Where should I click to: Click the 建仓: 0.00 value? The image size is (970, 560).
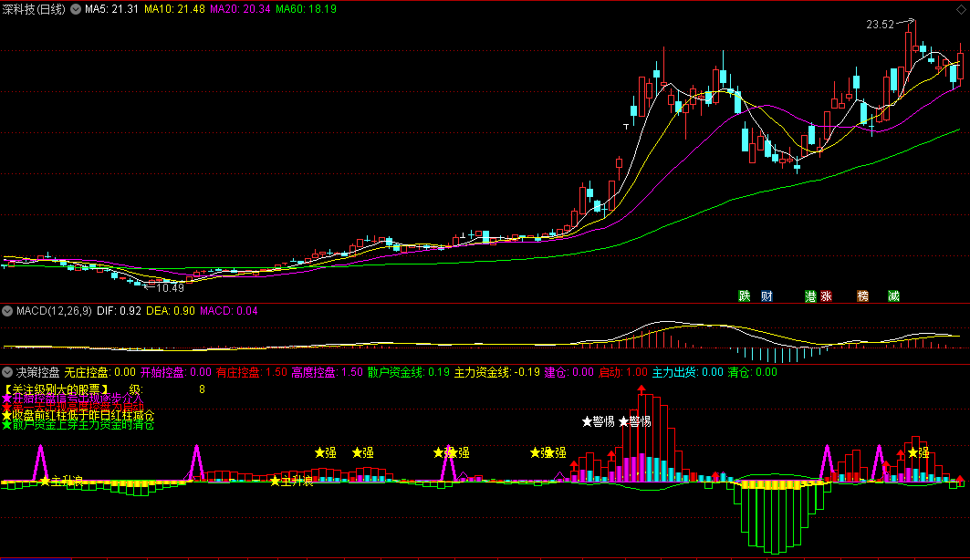(569, 372)
